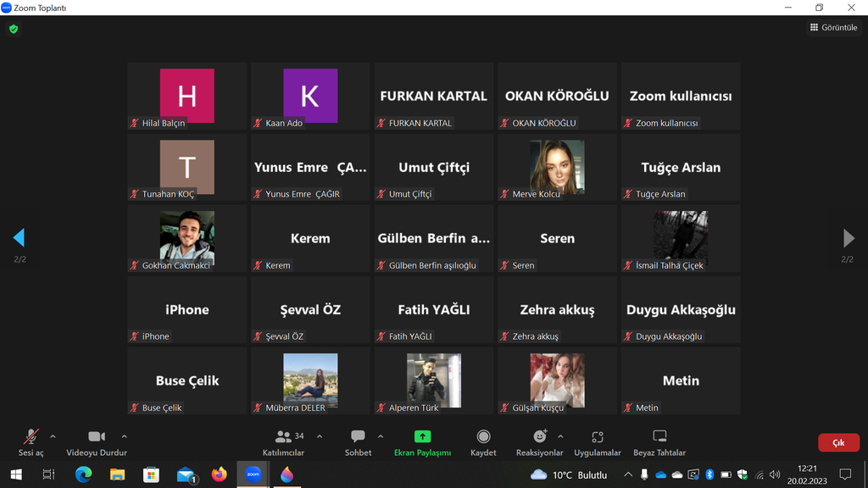Start Ekran Paylaşımı screen share

pyautogui.click(x=422, y=441)
